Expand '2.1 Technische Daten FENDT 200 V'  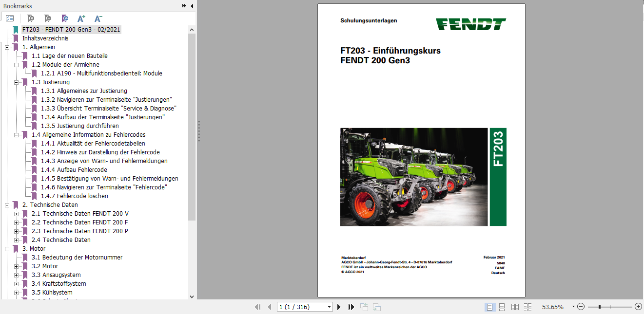pos(16,214)
